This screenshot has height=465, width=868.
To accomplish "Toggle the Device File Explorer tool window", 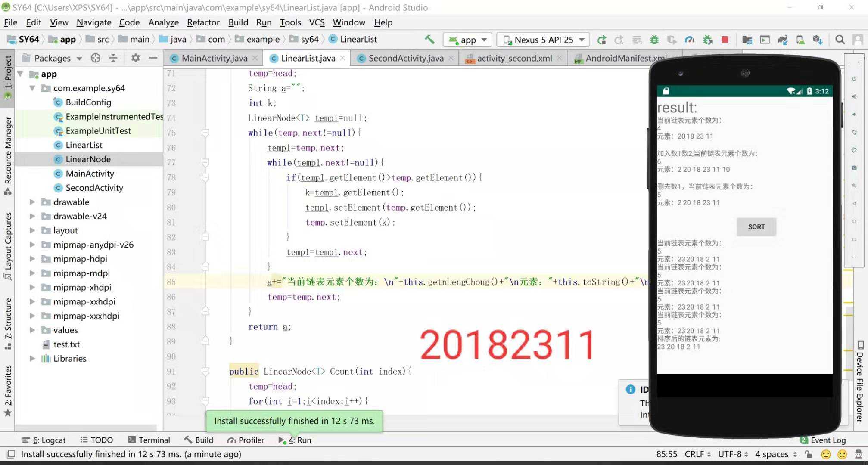I will (x=860, y=381).
